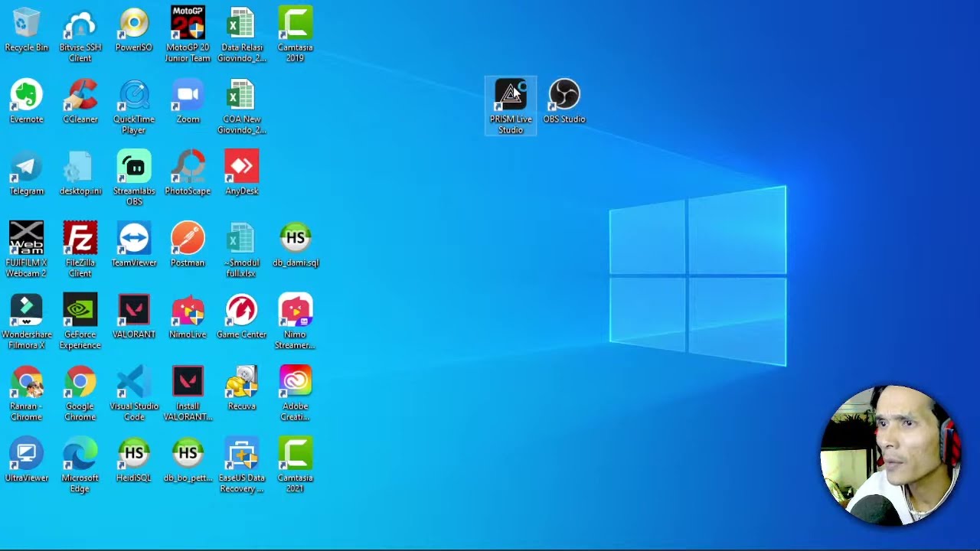This screenshot has width=980, height=551.
Task: Select the COA New Giovindo Excel file
Action: coord(242,108)
